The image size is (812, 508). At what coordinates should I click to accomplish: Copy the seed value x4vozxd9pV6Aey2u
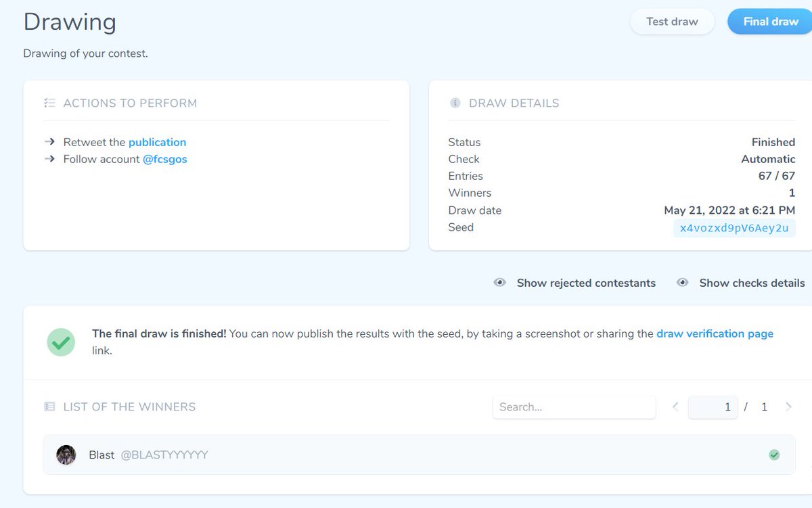pyautogui.click(x=734, y=228)
